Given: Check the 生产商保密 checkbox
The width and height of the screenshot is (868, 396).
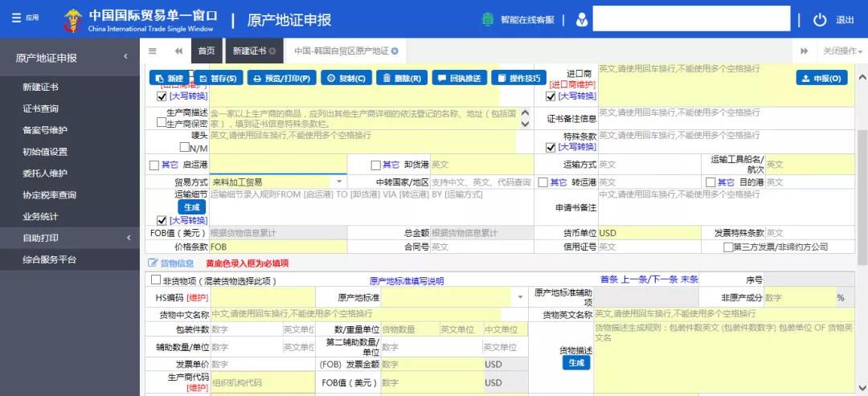Looking at the screenshot, I should 161,122.
